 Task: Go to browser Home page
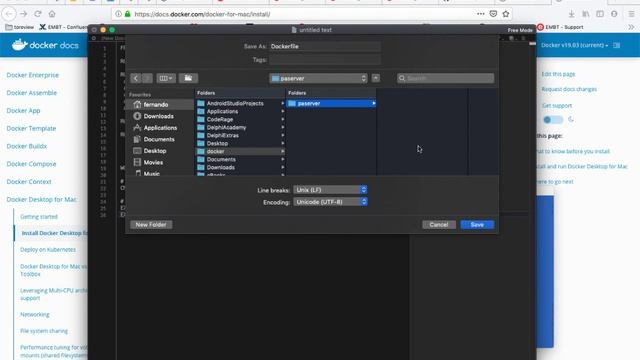[x=52, y=14]
